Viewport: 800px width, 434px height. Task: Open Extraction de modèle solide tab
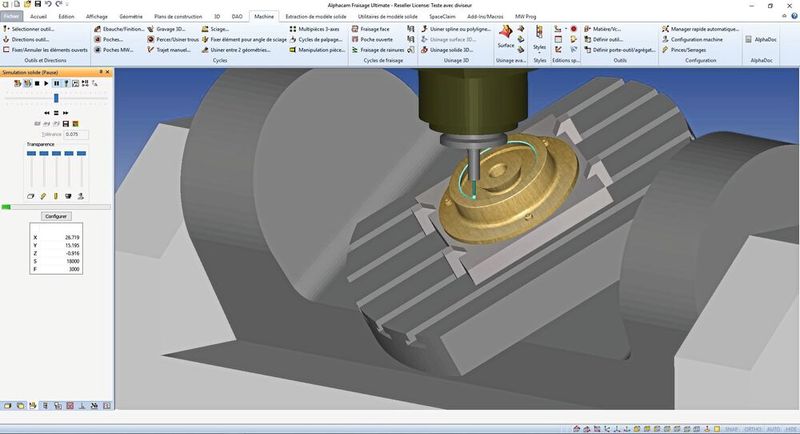316,16
